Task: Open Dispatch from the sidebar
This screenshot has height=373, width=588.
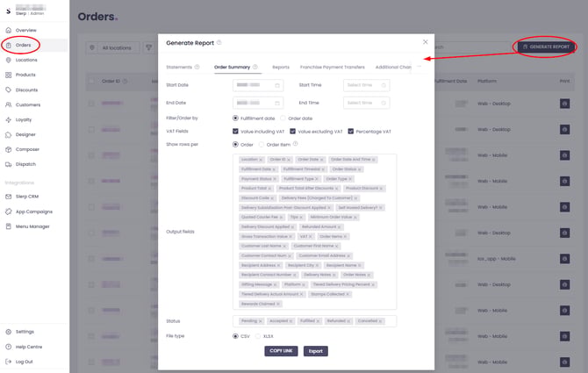Action: pyautogui.click(x=25, y=164)
